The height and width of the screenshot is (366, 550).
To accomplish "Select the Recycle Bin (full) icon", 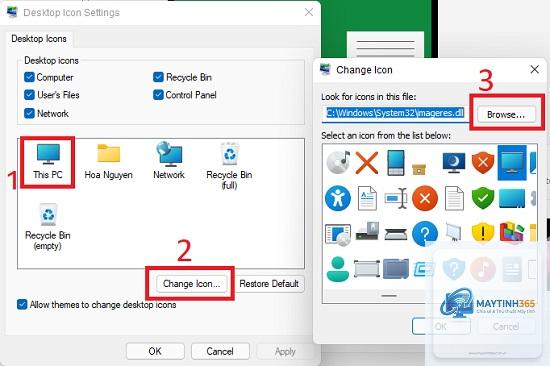I will 229,166.
